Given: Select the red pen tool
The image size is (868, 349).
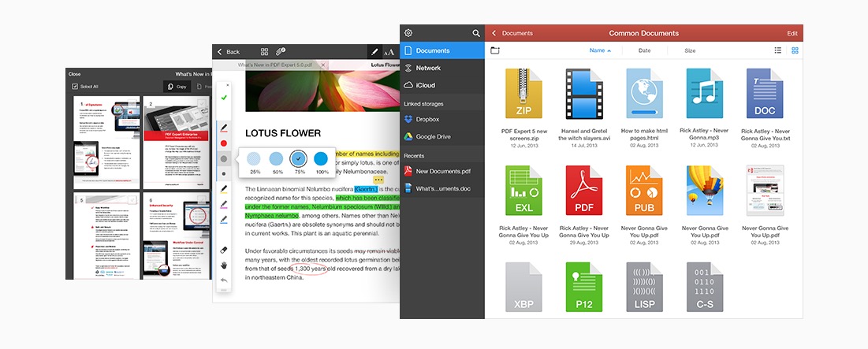Looking at the screenshot, I should [224, 128].
